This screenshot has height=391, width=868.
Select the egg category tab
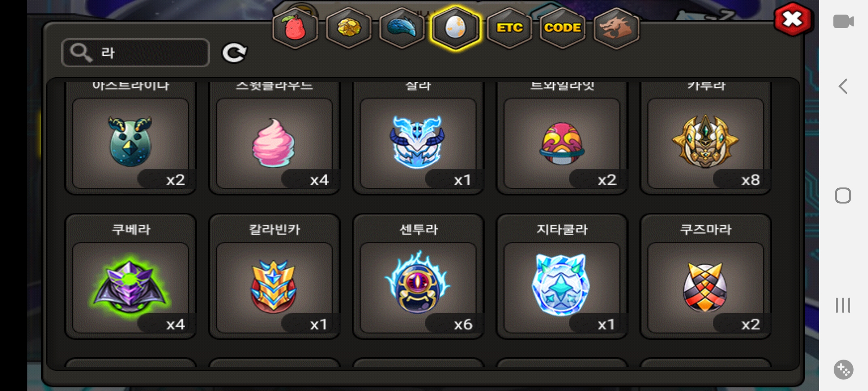click(x=456, y=28)
